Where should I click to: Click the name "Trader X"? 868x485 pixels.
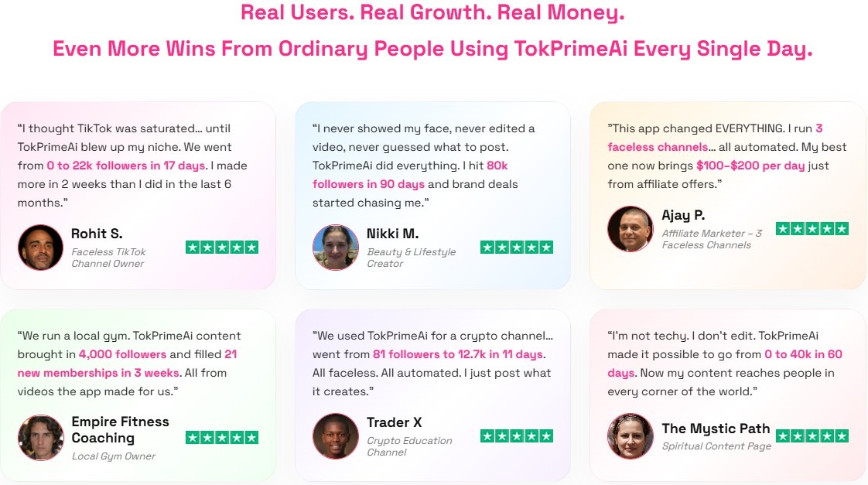[395, 422]
